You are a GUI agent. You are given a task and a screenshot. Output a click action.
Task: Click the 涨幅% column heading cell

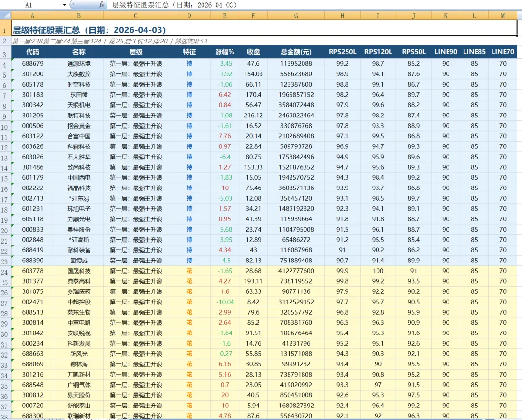point(225,52)
